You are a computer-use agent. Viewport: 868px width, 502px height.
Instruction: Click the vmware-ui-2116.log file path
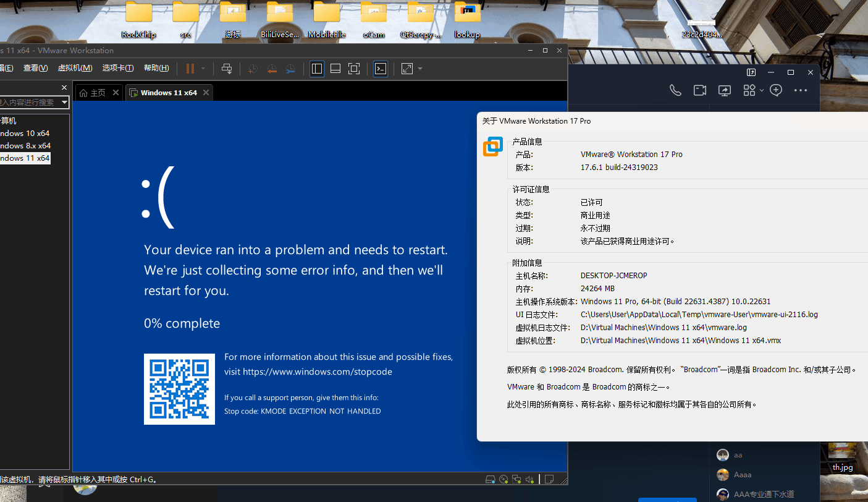[x=699, y=315]
